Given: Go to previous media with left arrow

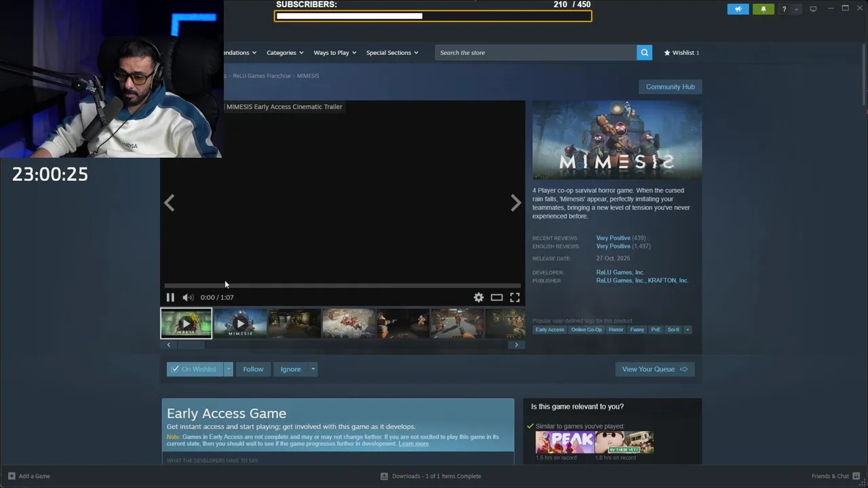Looking at the screenshot, I should [169, 203].
